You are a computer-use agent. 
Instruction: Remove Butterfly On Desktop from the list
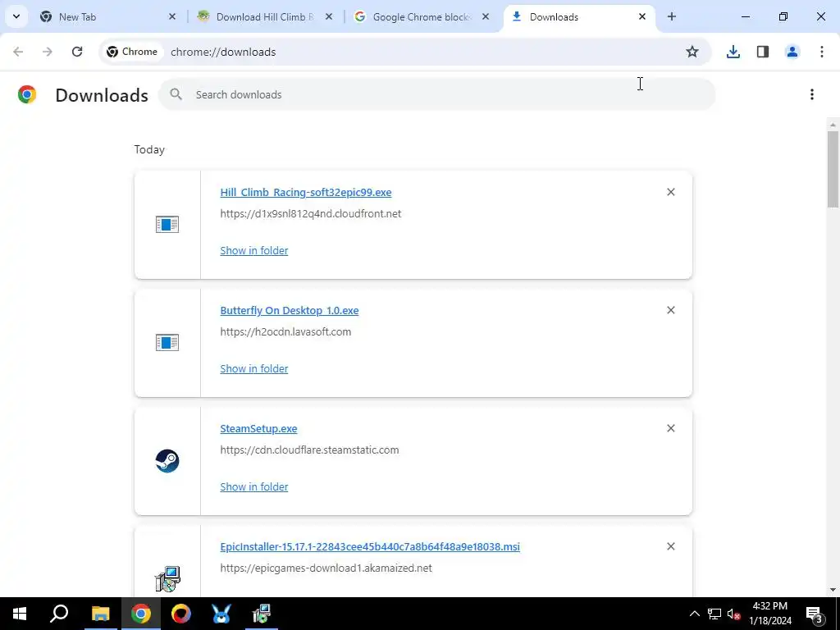point(671,310)
